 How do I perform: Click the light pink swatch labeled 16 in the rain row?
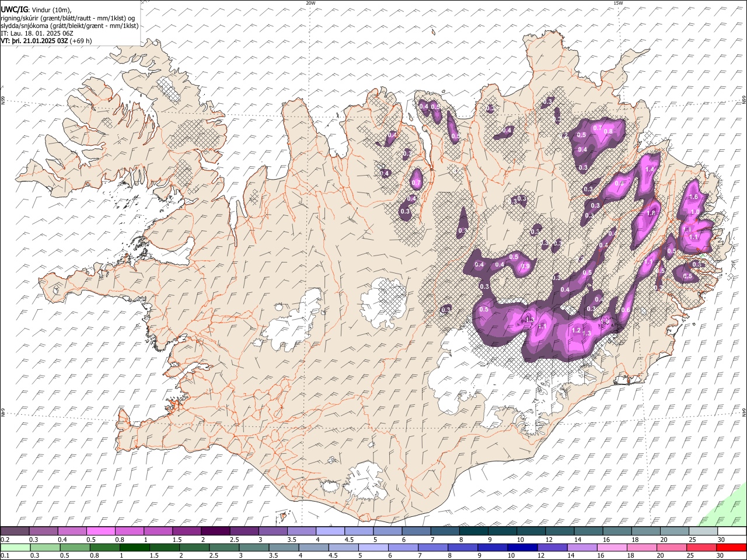click(x=612, y=547)
